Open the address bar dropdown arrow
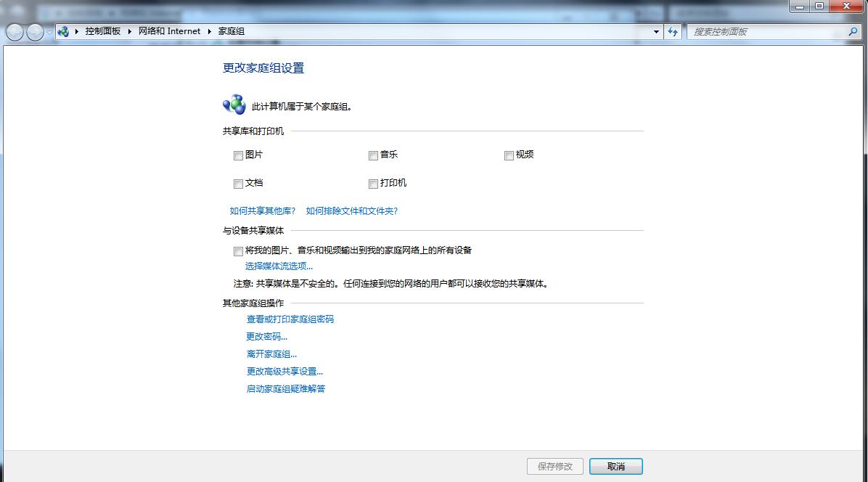This screenshot has height=482, width=868. click(656, 31)
